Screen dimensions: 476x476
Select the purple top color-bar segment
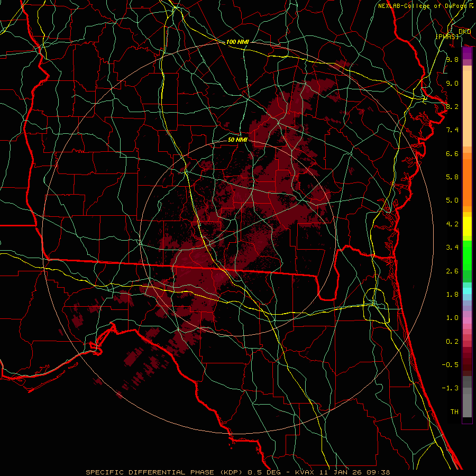(467, 53)
